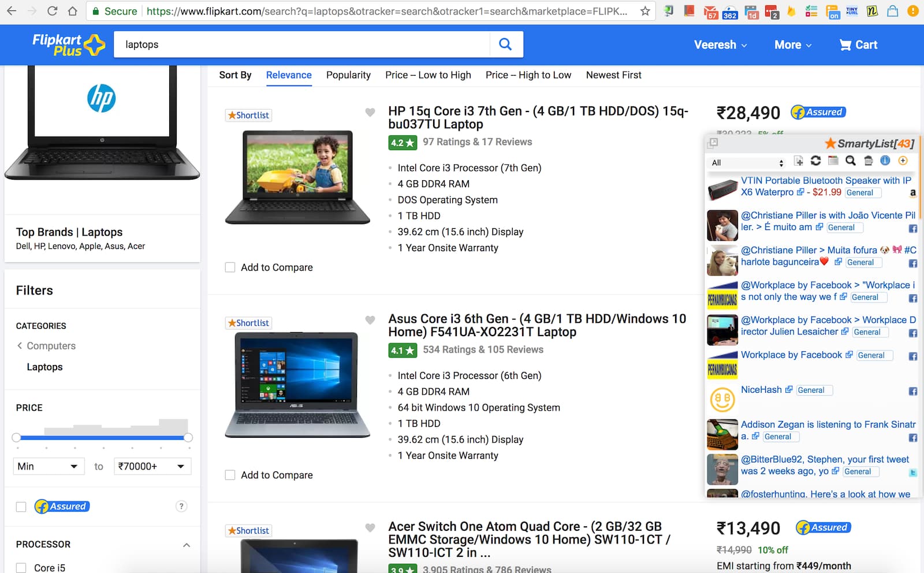Click the orange plus icon in SmartyList
The width and height of the screenshot is (924, 573).
point(903,161)
